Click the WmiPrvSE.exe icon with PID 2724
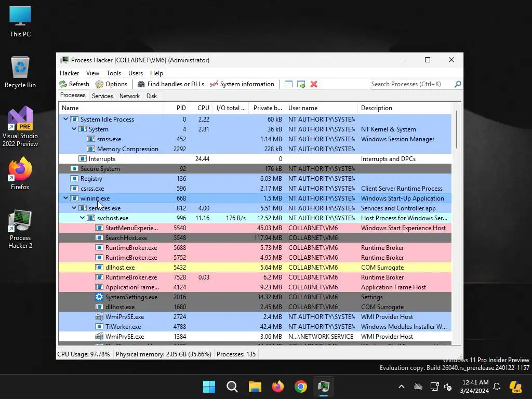Screen dimensions: 532x399 point(99,316)
